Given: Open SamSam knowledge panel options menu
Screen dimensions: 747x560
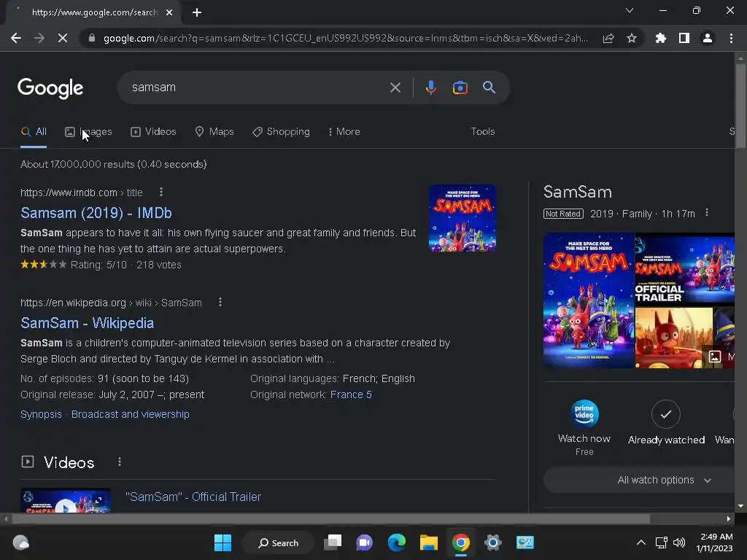Looking at the screenshot, I should pyautogui.click(x=707, y=213).
